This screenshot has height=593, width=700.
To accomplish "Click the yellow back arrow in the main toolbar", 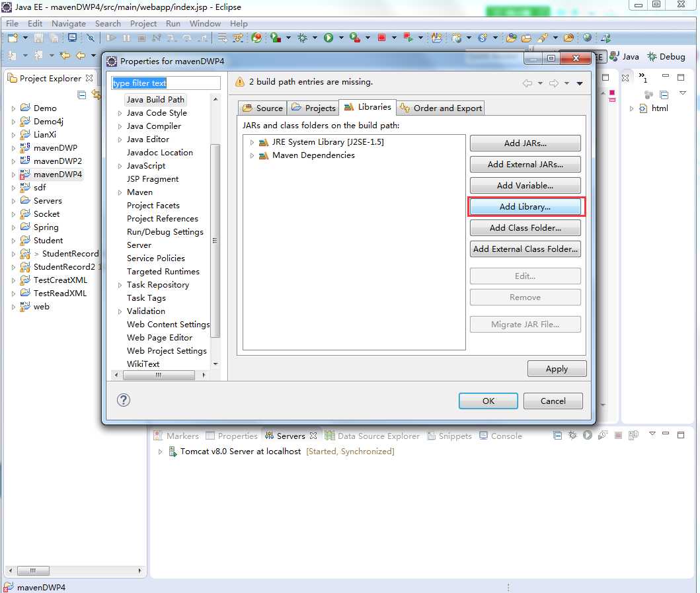I will (81, 56).
